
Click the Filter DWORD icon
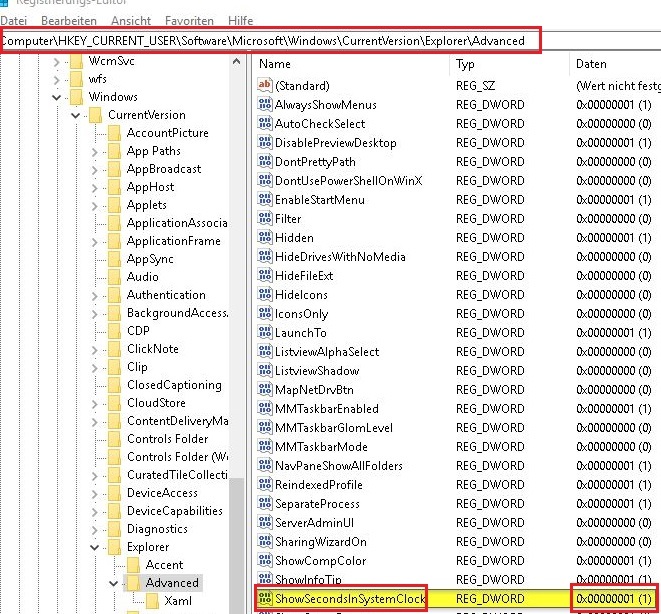265,218
